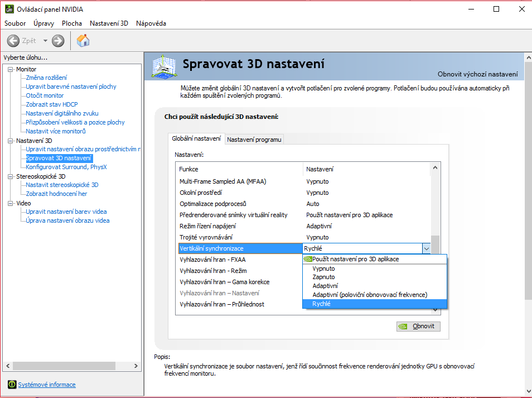This screenshot has width=532, height=398.
Task: Select Trojité vyrovnávání setting row
Action: 304,237
